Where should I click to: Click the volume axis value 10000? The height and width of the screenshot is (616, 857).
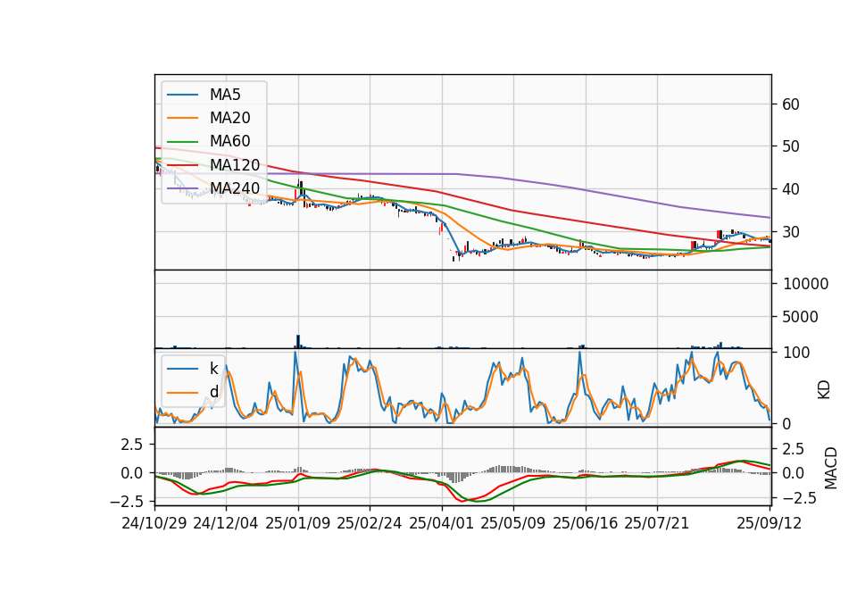tap(805, 284)
